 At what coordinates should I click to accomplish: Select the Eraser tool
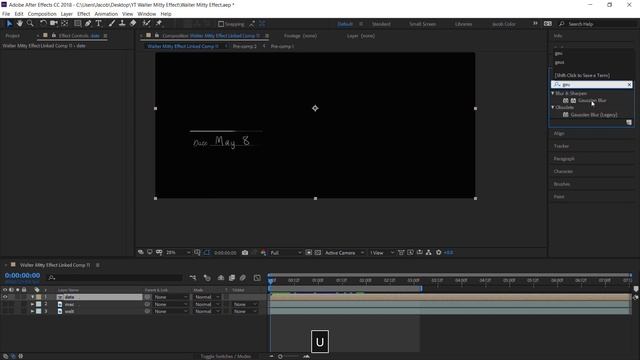pyautogui.click(x=133, y=24)
